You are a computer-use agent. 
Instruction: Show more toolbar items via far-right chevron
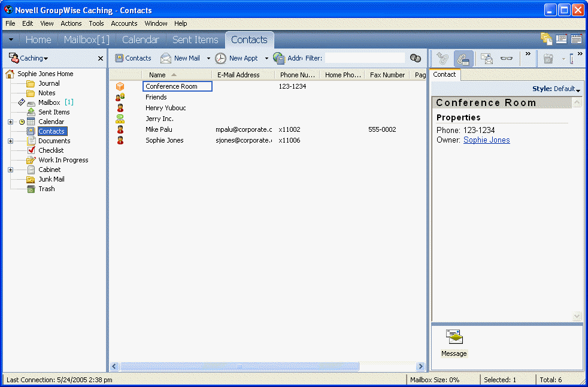click(580, 54)
